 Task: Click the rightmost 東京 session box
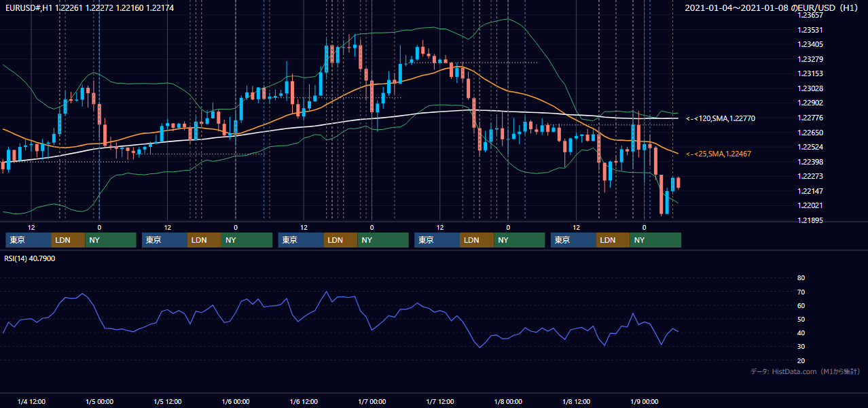click(573, 240)
